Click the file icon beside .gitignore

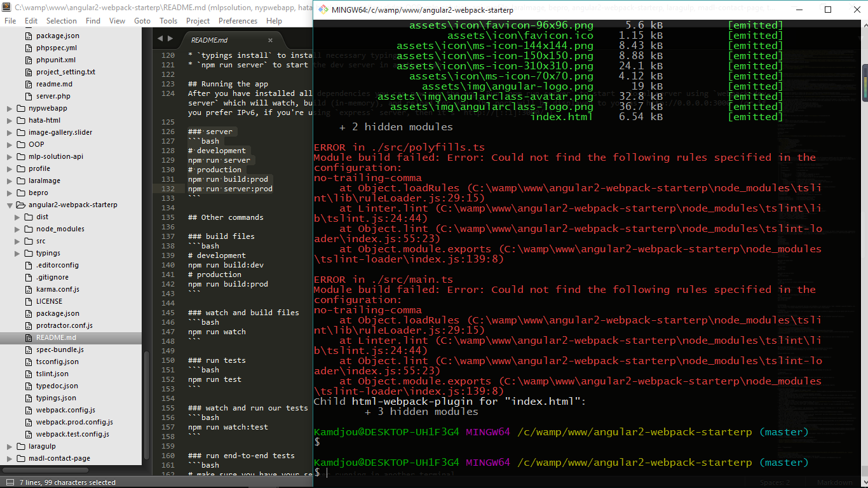pos(28,277)
